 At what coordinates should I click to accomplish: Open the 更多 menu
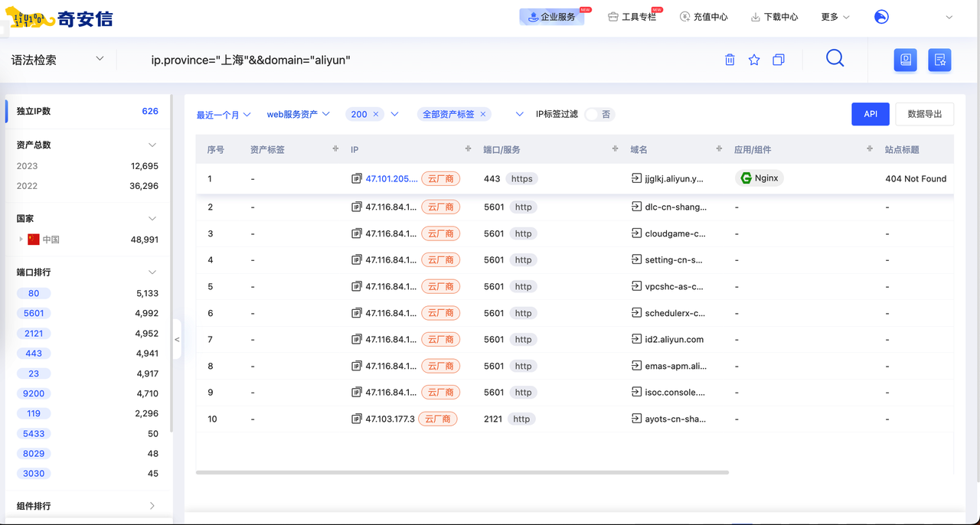tap(835, 17)
